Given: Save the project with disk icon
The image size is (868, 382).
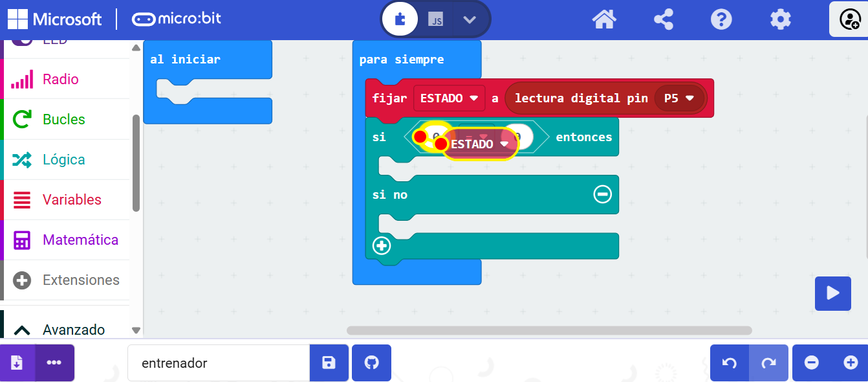Looking at the screenshot, I should click(x=329, y=363).
